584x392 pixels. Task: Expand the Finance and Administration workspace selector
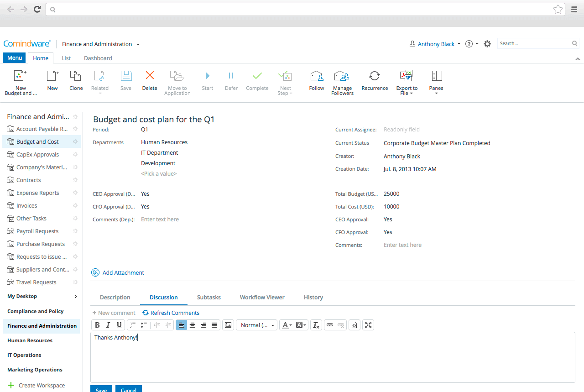point(138,44)
